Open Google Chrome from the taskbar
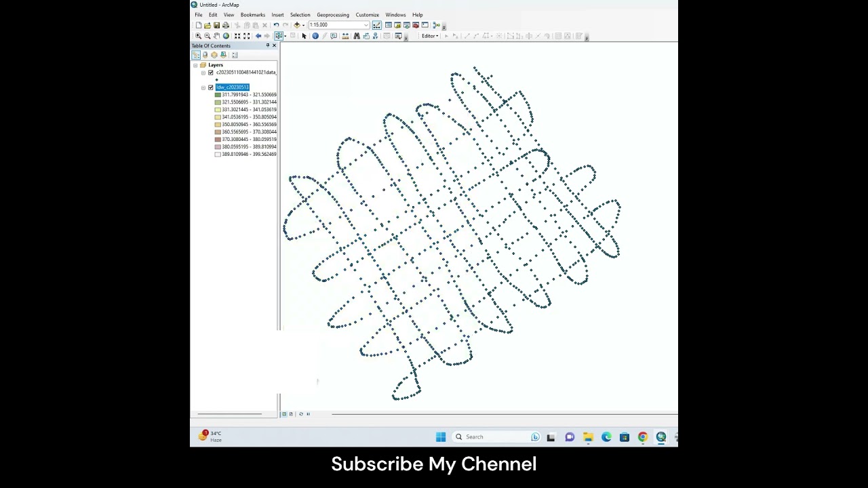Image resolution: width=868 pixels, height=488 pixels. (643, 437)
